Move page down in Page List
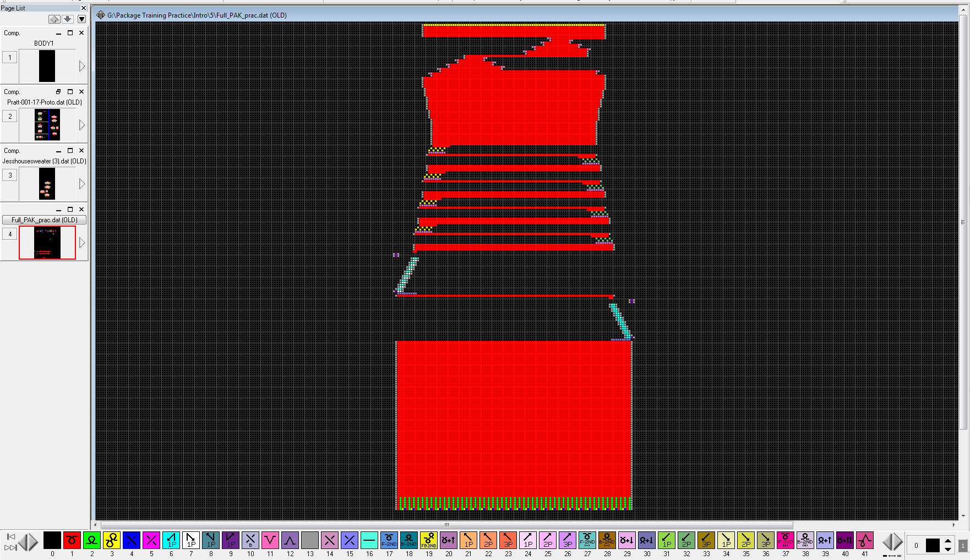Image resolution: width=970 pixels, height=560 pixels. point(68,19)
